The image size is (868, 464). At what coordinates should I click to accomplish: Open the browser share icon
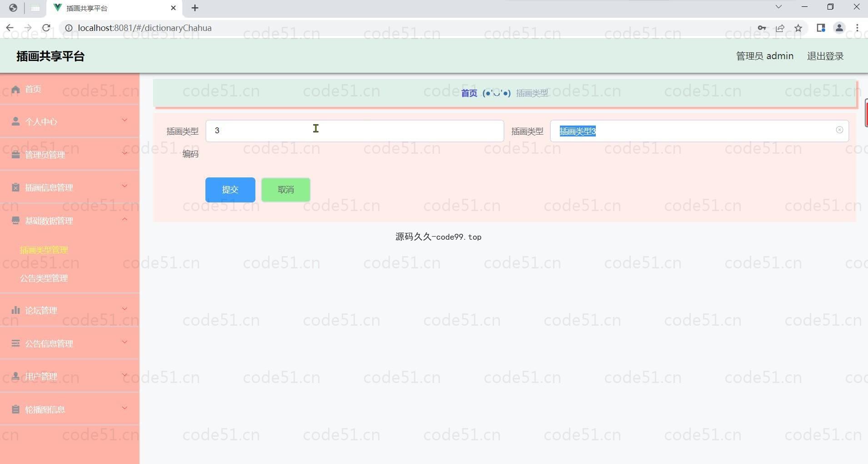(x=780, y=28)
